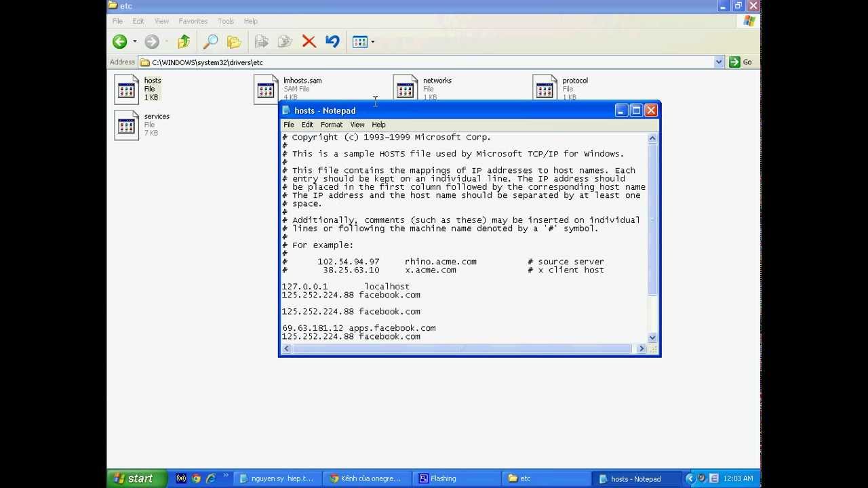This screenshot has width=868, height=488.
Task: Select the hosts file icon
Action: point(127,89)
